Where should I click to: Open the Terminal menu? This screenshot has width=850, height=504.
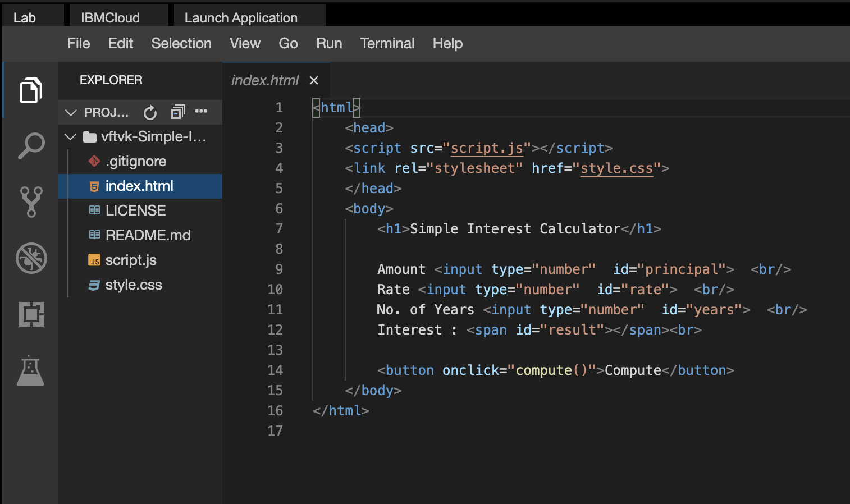point(387,44)
